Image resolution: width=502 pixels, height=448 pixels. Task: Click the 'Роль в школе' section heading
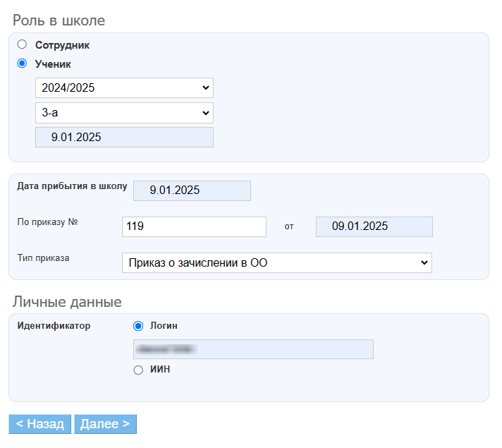pyautogui.click(x=59, y=20)
